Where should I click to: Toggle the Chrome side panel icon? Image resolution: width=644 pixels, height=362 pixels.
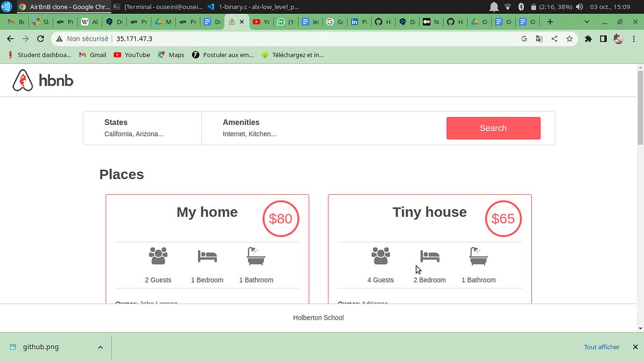[603, 39]
